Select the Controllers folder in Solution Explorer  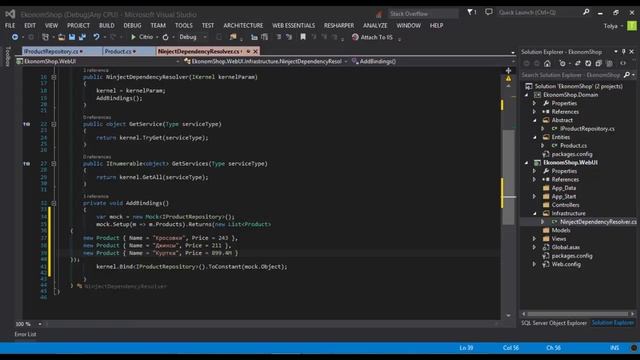click(565, 205)
